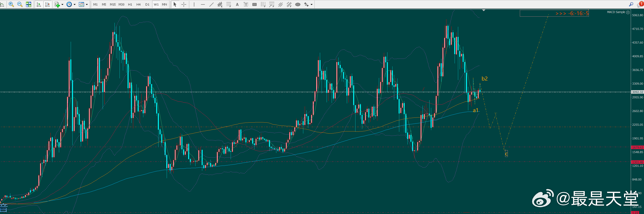Select the Fibonacci channel tool

pos(289,4)
